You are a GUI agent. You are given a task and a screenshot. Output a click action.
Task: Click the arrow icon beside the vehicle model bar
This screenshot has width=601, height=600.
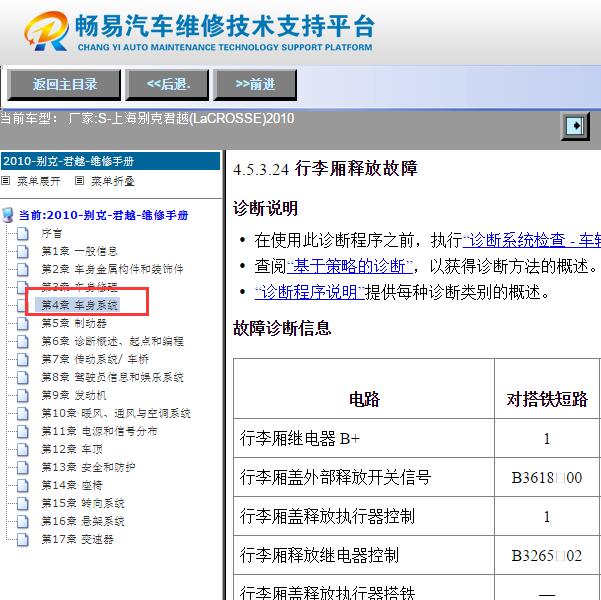click(575, 126)
